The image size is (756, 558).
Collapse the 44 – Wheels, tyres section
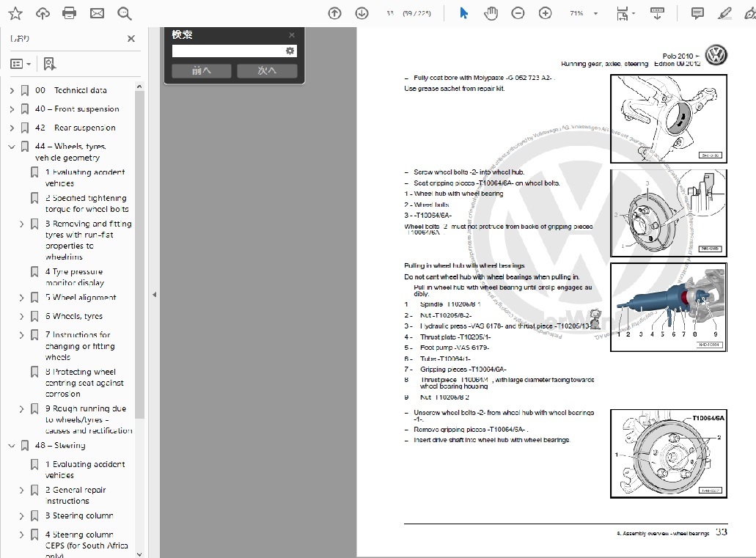pyautogui.click(x=12, y=147)
